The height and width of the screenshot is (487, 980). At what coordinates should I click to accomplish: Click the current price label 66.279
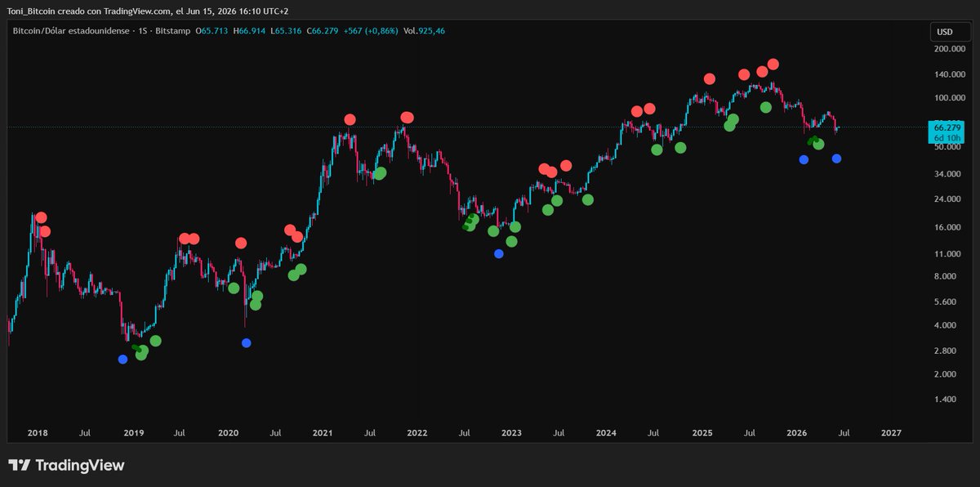click(x=947, y=127)
